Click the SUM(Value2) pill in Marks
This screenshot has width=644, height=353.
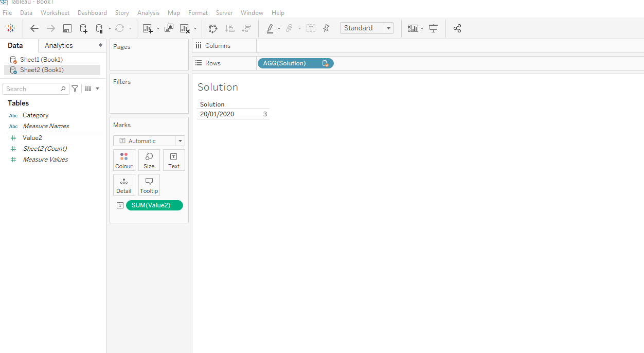[x=154, y=205]
